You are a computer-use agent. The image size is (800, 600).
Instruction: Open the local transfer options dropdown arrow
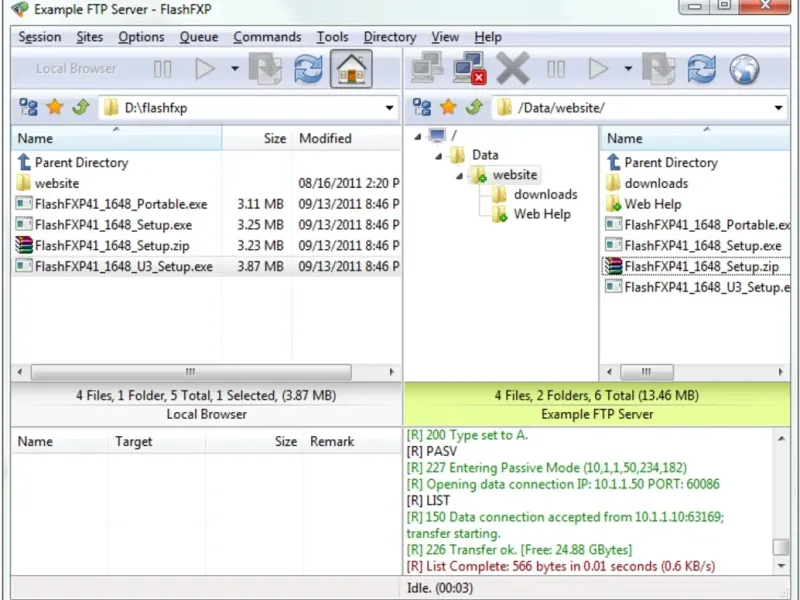[235, 68]
